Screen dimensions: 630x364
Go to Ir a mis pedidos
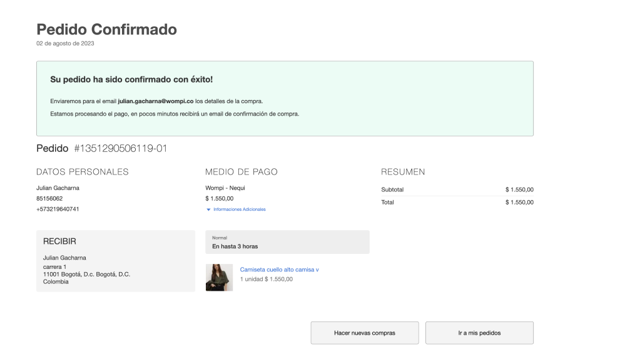point(479,333)
